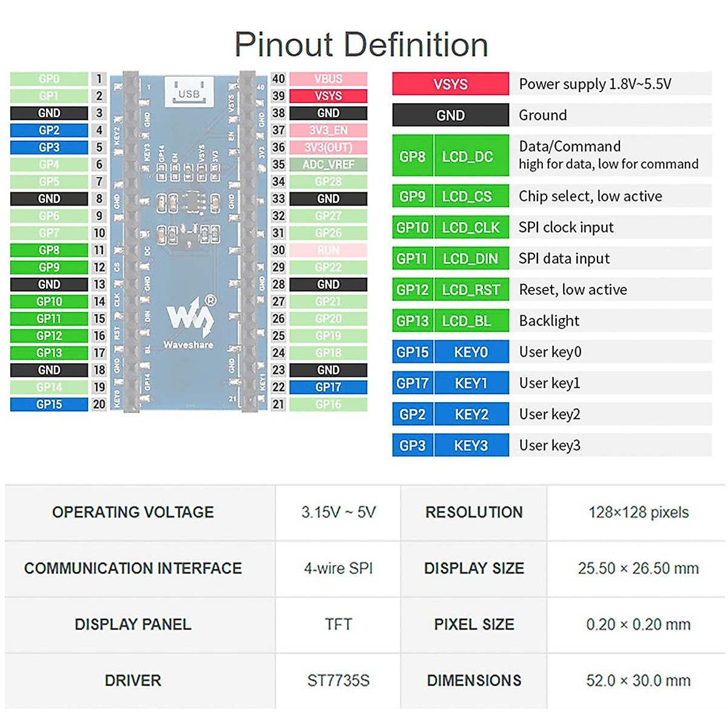Click the USB connector on the board
728x728 pixels.
[x=189, y=92]
